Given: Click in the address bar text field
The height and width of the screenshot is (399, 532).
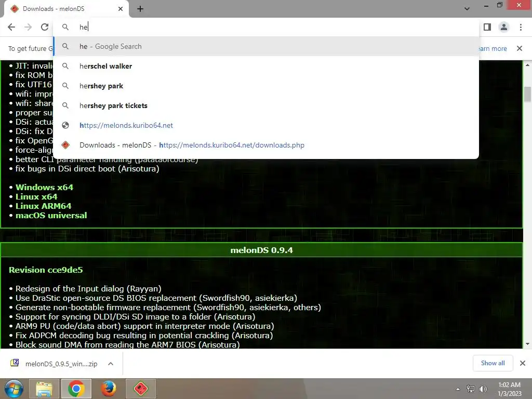Looking at the screenshot, I should (266, 27).
